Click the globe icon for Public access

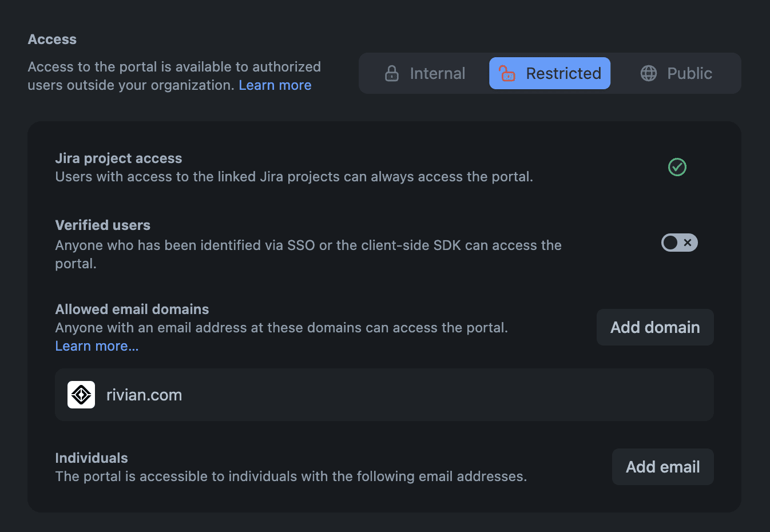pyautogui.click(x=649, y=74)
